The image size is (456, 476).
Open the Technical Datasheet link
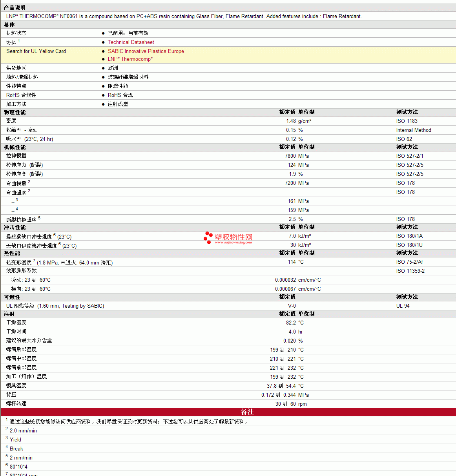(131, 42)
